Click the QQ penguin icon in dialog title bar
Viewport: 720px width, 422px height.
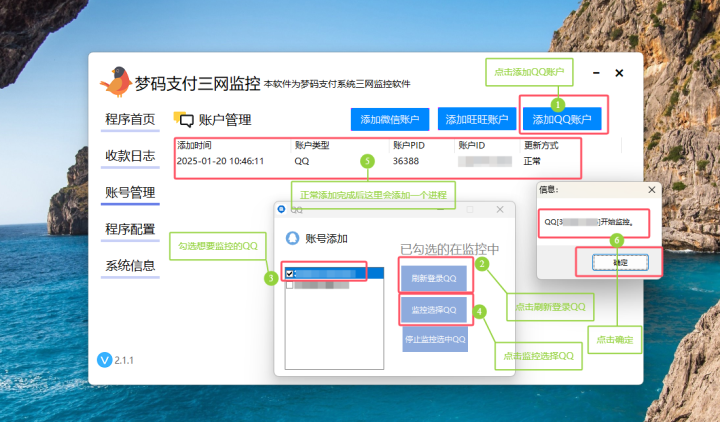[281, 209]
